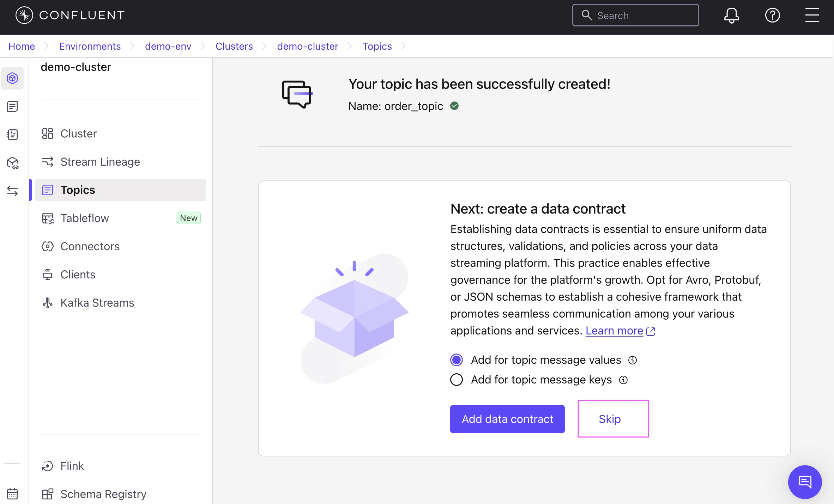Select Add for topic message values

pyautogui.click(x=457, y=360)
